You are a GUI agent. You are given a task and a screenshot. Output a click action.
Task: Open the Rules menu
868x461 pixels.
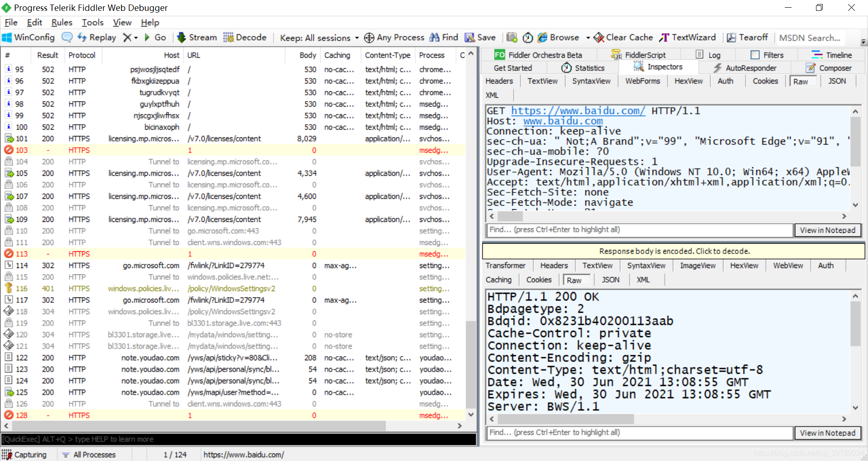[x=62, y=23]
